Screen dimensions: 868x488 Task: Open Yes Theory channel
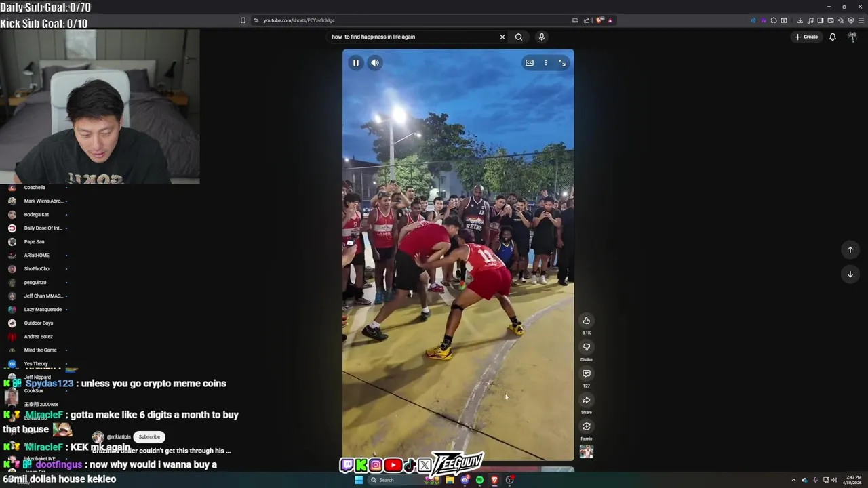(36, 364)
